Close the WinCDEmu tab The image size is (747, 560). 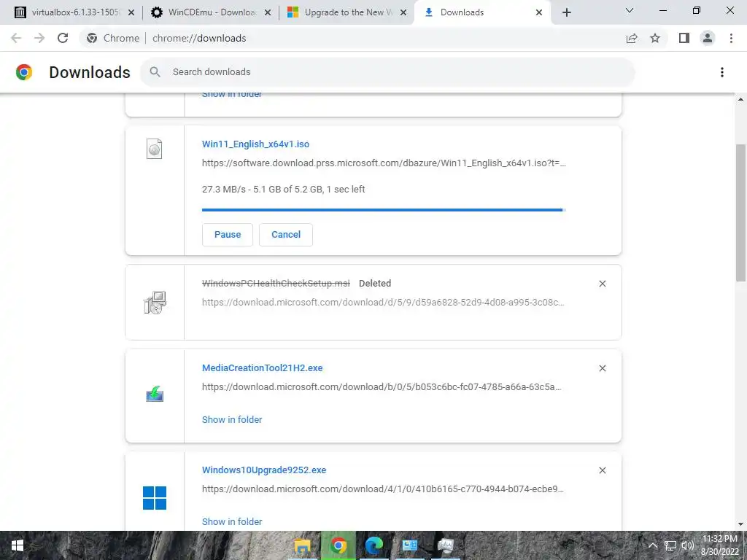268,12
